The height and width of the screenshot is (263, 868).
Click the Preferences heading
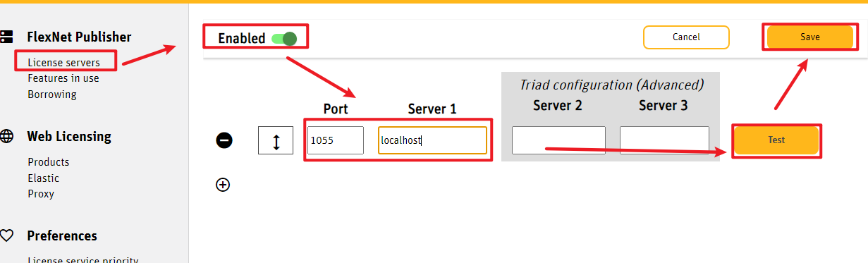coord(62,236)
